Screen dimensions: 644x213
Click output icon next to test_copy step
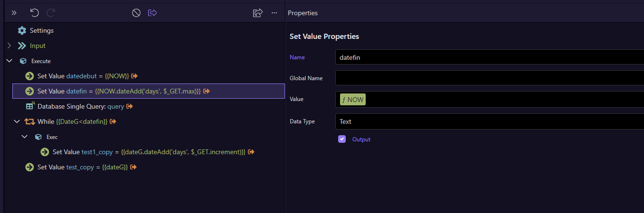[133, 167]
